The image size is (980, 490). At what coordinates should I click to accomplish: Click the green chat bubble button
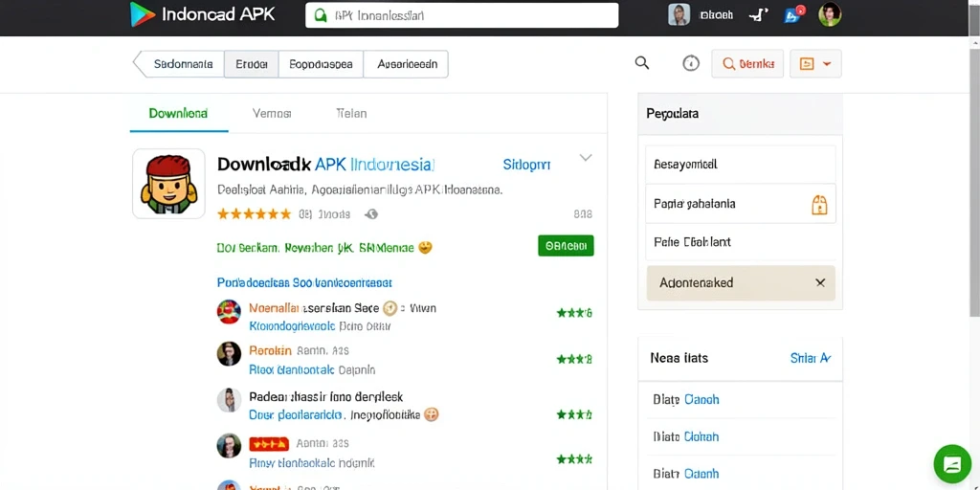coord(952,464)
